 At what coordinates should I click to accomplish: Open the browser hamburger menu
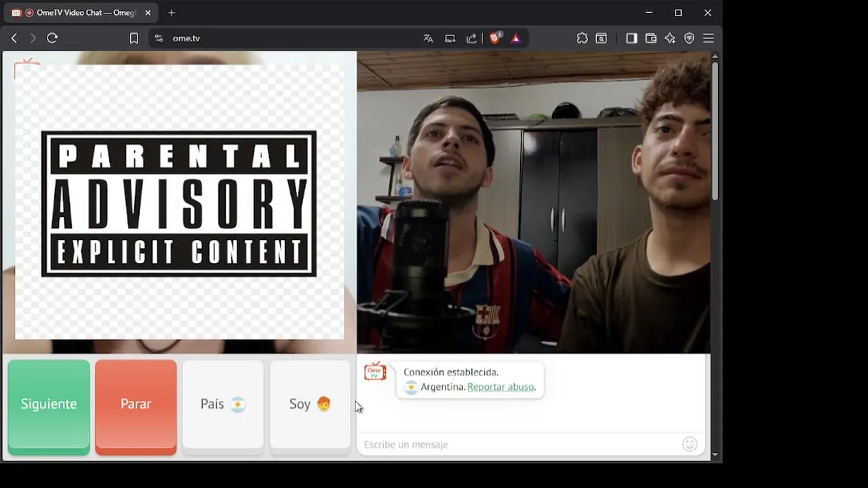tap(709, 39)
